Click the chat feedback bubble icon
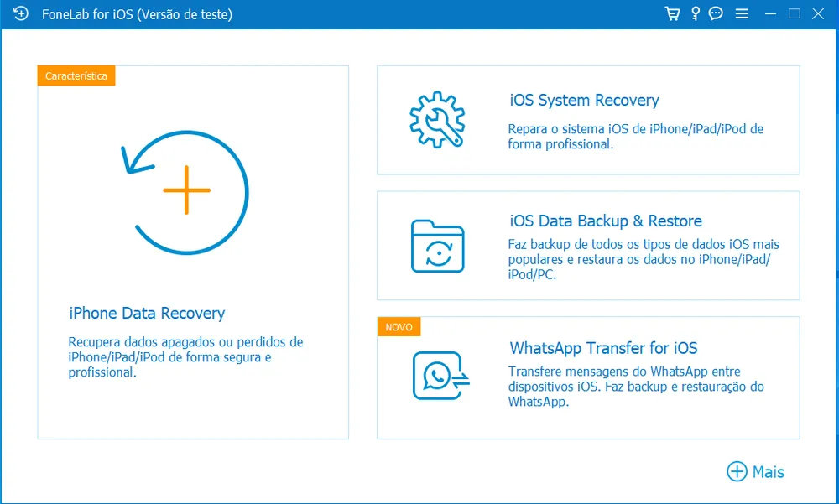The image size is (839, 504). pos(716,14)
